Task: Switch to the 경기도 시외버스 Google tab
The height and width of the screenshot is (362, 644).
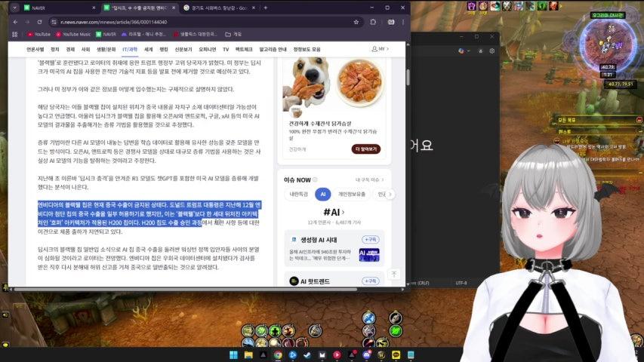Action: tap(218, 8)
